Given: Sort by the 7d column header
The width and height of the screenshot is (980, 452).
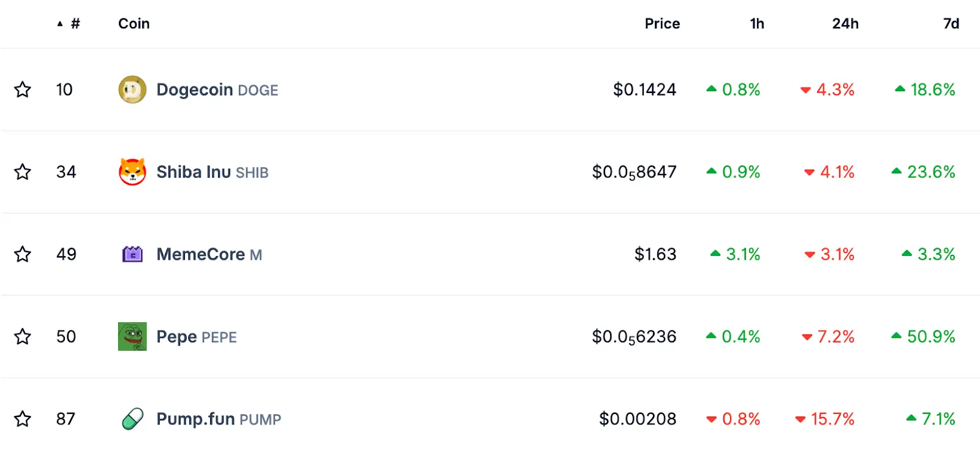Looking at the screenshot, I should click(951, 24).
